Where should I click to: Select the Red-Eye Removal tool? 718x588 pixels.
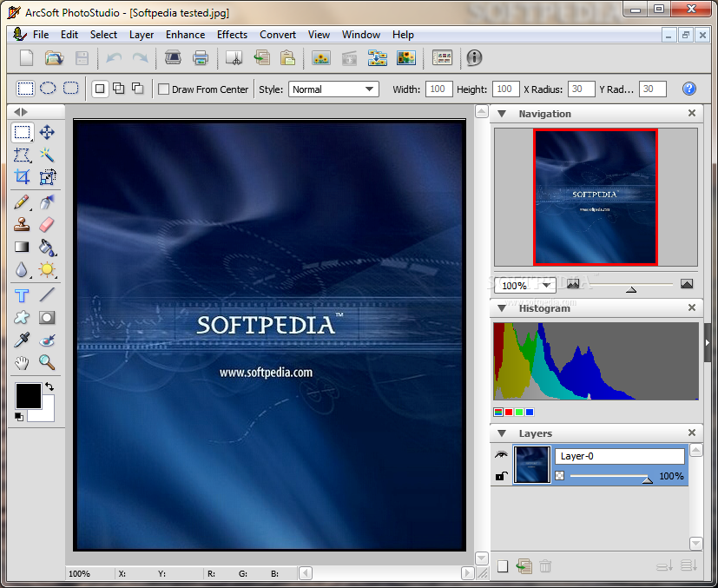coord(47,340)
